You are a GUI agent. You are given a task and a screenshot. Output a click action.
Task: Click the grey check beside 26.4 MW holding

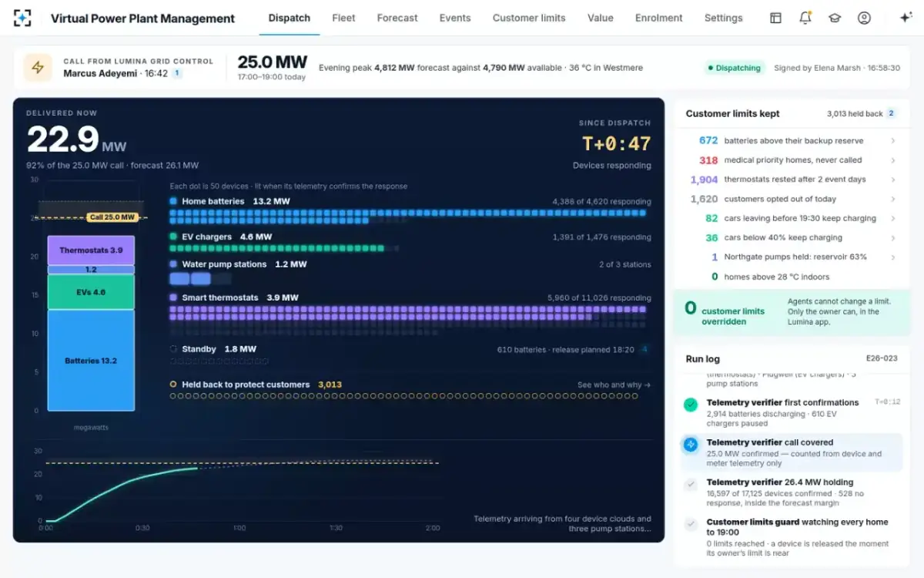691,484
